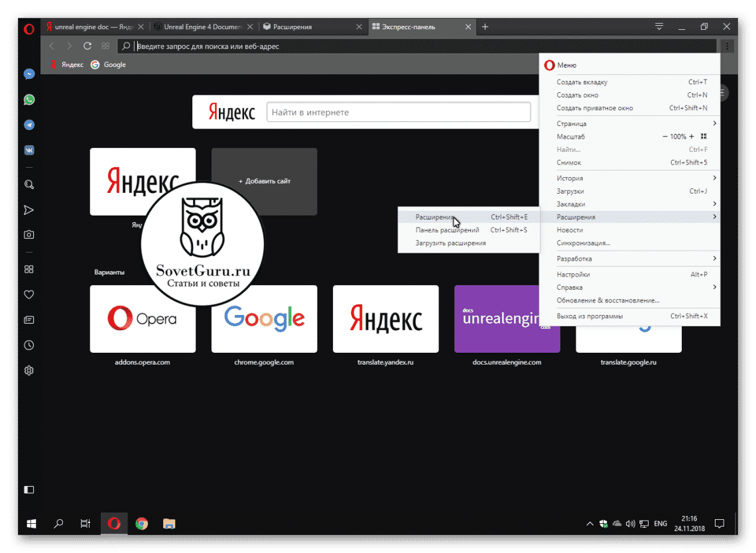This screenshot has height=553, width=756.
Task: Open the tab menu dropdown icon
Action: [659, 27]
